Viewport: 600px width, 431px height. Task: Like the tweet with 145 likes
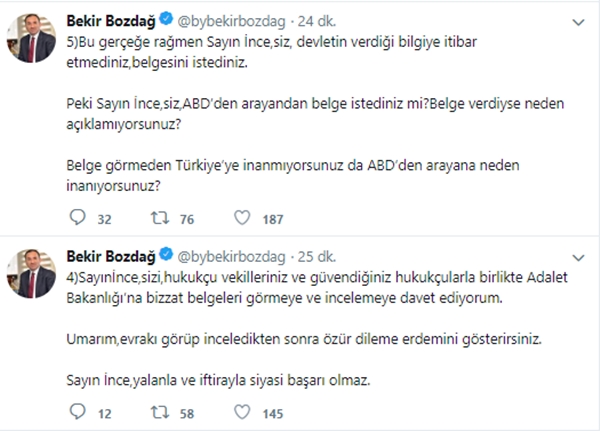tap(242, 411)
